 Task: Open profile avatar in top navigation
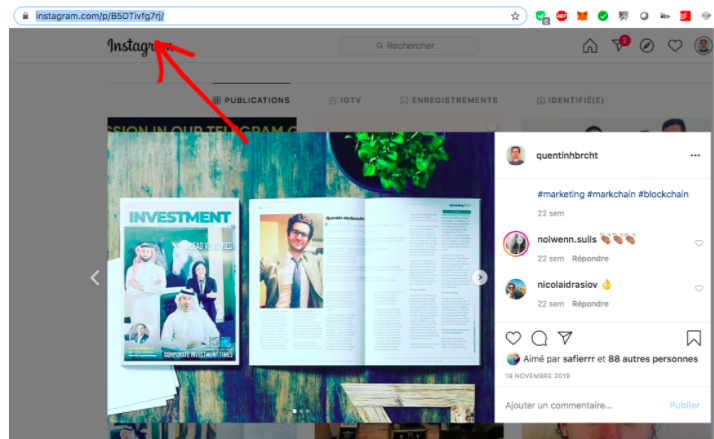tap(703, 46)
